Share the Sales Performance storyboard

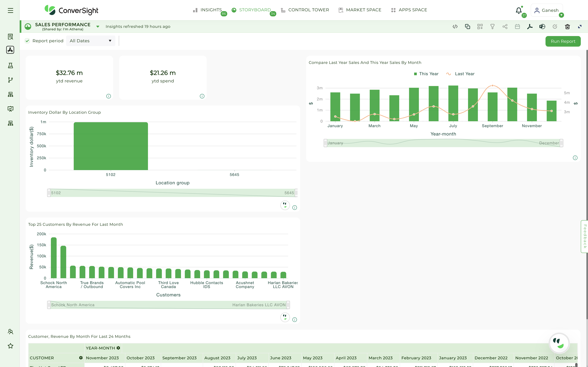pyautogui.click(x=505, y=26)
